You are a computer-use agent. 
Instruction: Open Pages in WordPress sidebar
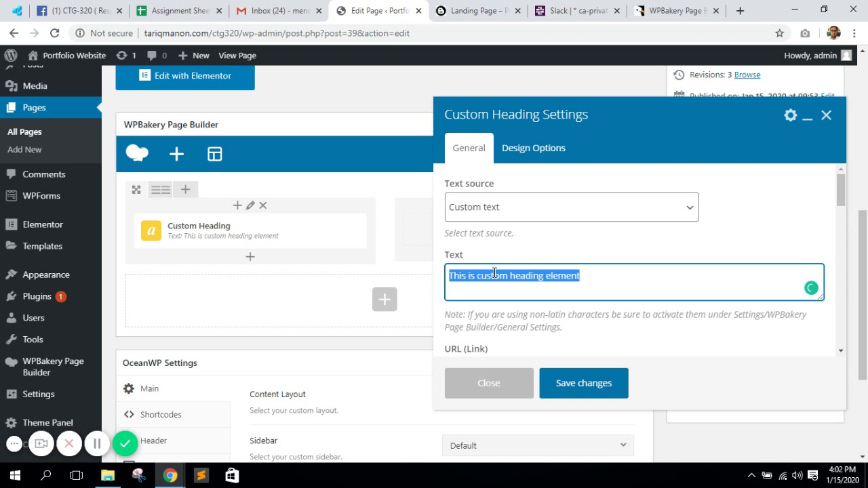point(51,108)
